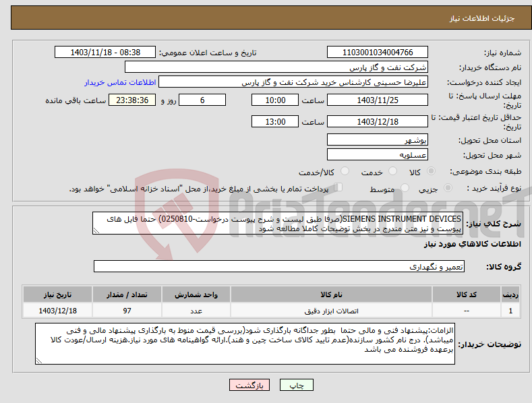Click unit cell عدد

(196, 311)
